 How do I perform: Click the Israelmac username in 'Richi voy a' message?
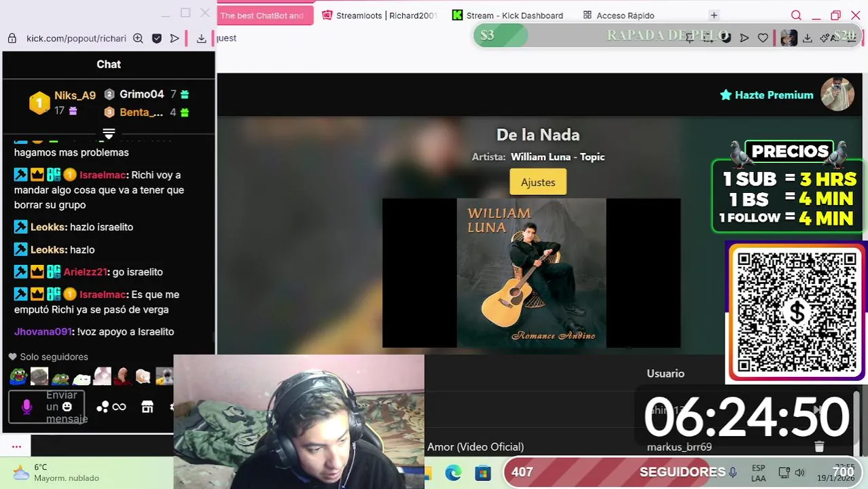pos(103,175)
